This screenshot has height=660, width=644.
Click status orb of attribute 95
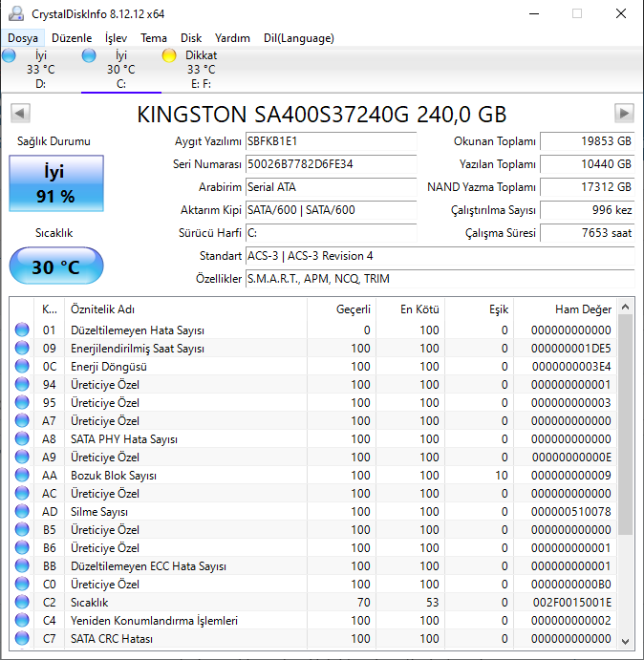point(22,402)
